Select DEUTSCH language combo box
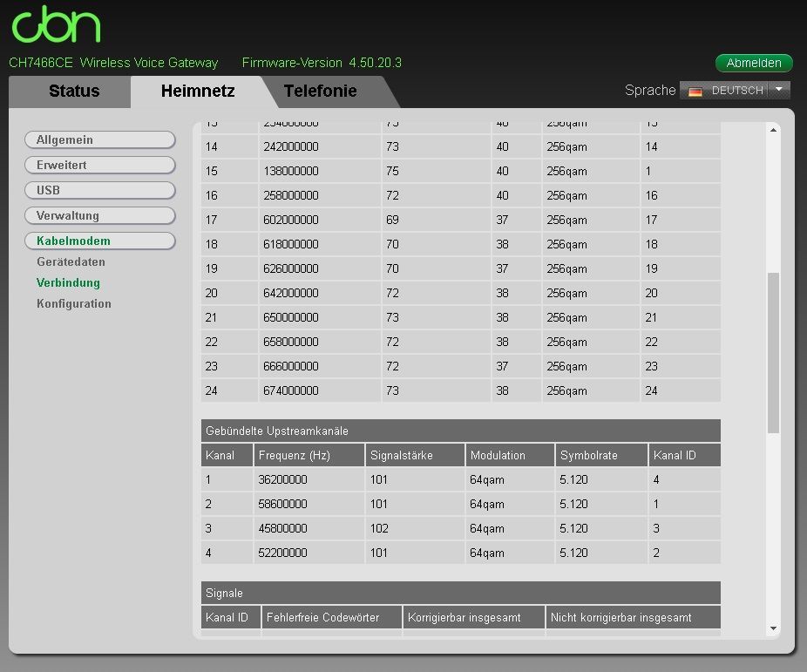 [x=735, y=90]
